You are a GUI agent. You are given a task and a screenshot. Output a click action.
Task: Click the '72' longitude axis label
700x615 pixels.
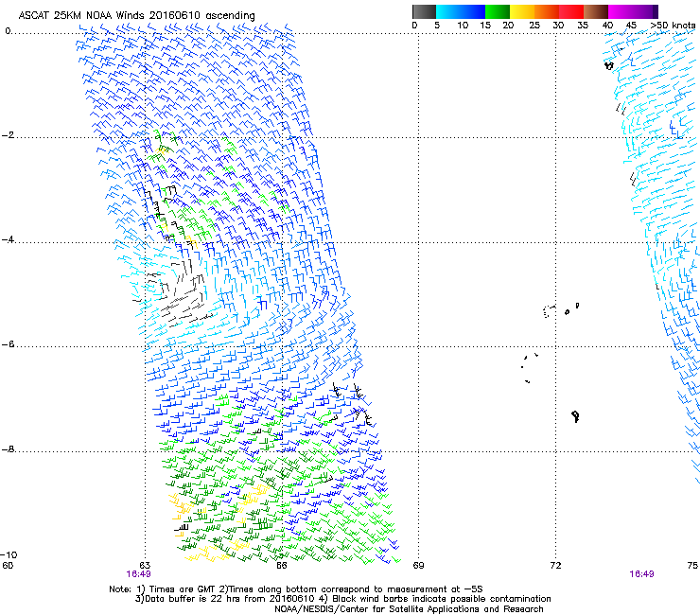555,566
